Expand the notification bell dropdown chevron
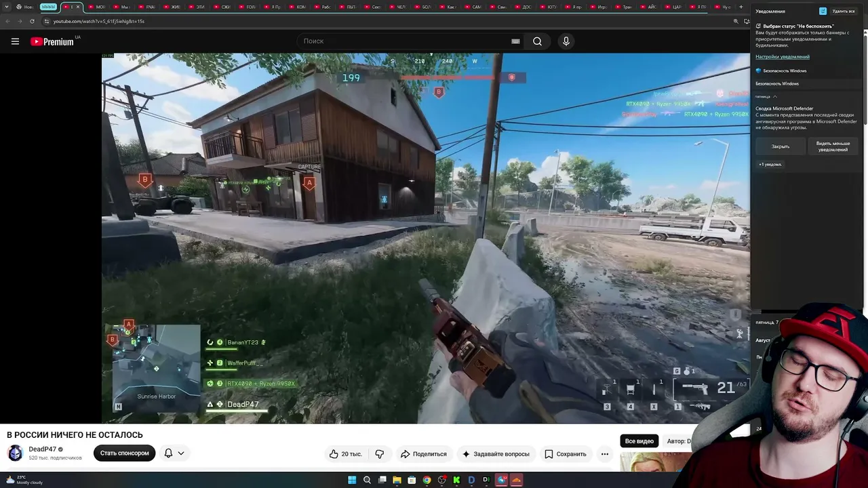 tap(181, 453)
